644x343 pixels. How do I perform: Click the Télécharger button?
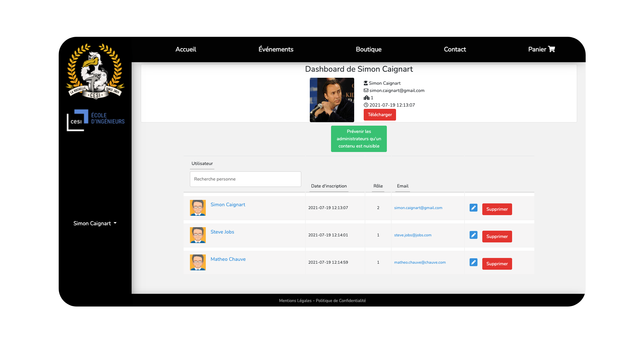(380, 115)
